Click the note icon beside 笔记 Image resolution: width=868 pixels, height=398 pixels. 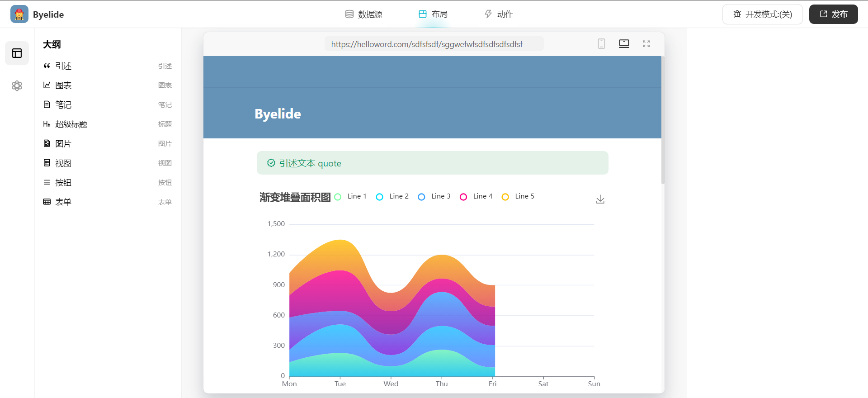coord(47,104)
